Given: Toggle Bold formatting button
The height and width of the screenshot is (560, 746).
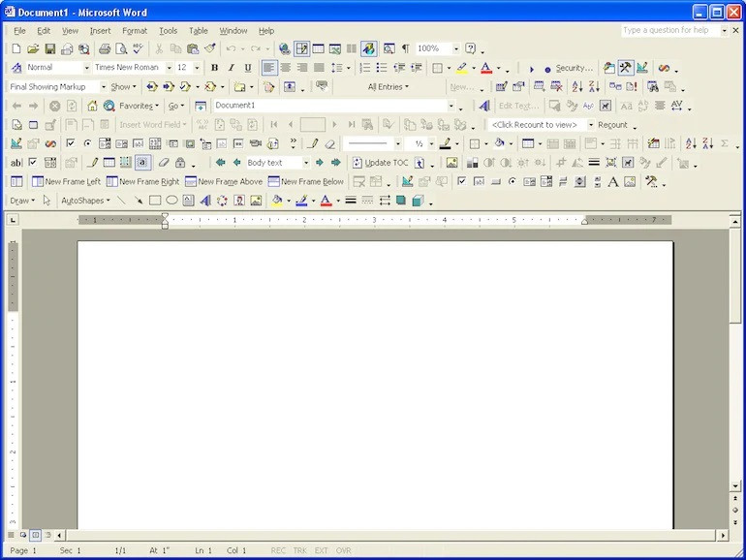Looking at the screenshot, I should 214,68.
